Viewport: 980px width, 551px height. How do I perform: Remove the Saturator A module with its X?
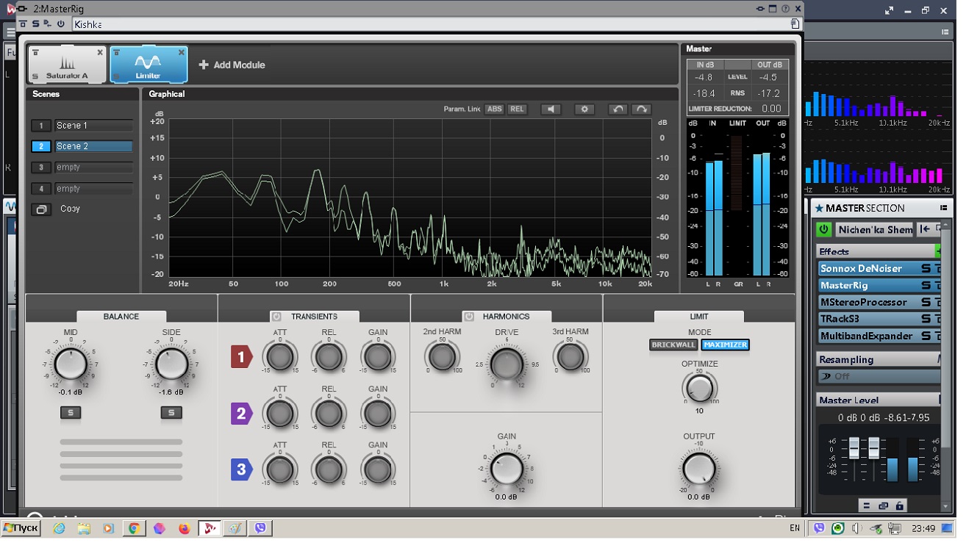pos(100,53)
